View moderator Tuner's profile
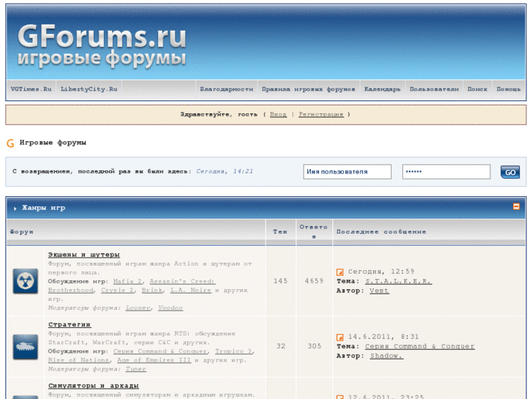This screenshot has width=532, height=399. point(135,369)
